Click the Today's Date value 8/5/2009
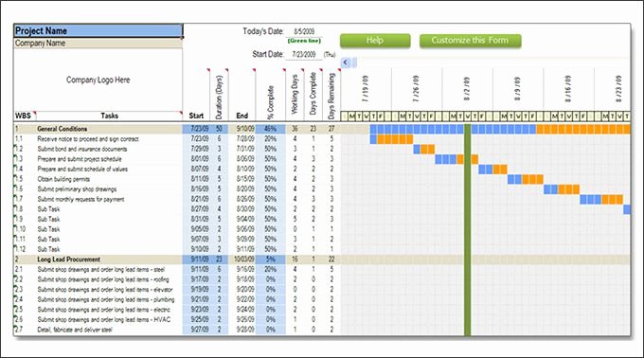The image size is (644, 358). (304, 31)
